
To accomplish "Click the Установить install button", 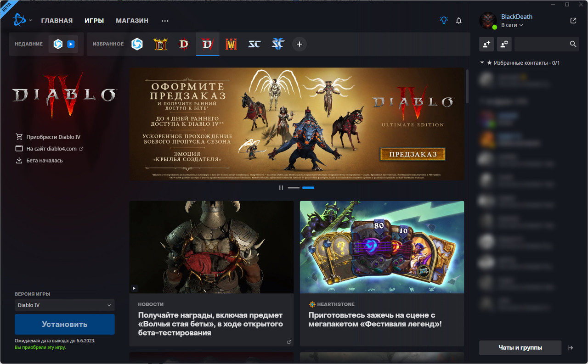I will 64,324.
